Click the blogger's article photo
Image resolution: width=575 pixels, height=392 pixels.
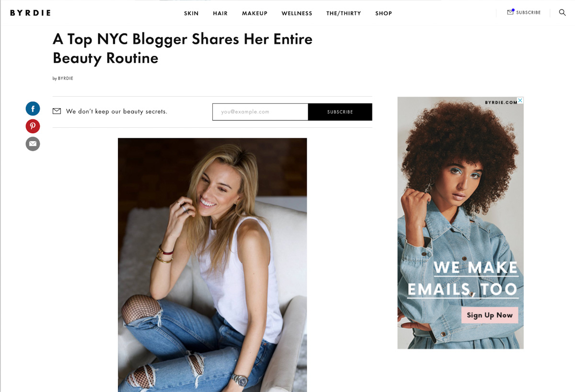212,265
